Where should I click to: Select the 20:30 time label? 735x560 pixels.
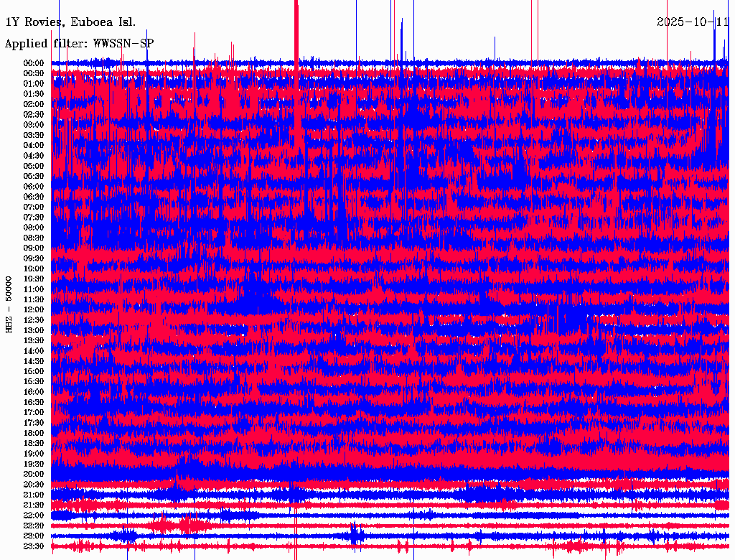pos(34,485)
